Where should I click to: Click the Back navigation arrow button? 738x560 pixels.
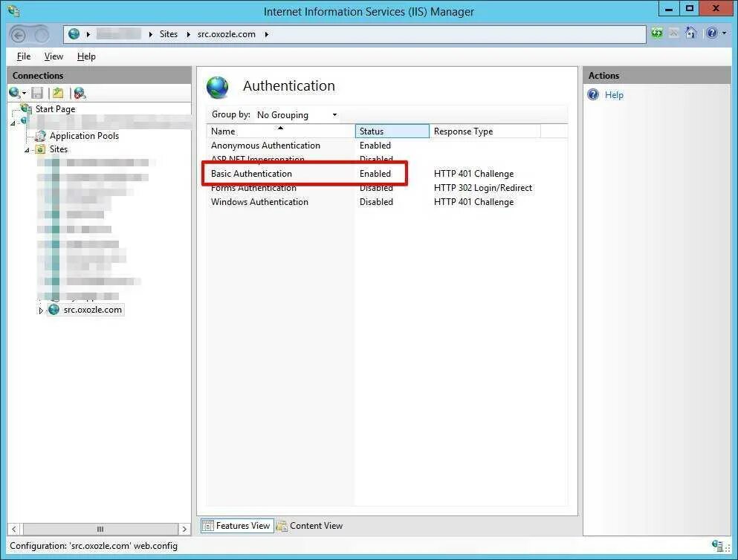pyautogui.click(x=19, y=35)
